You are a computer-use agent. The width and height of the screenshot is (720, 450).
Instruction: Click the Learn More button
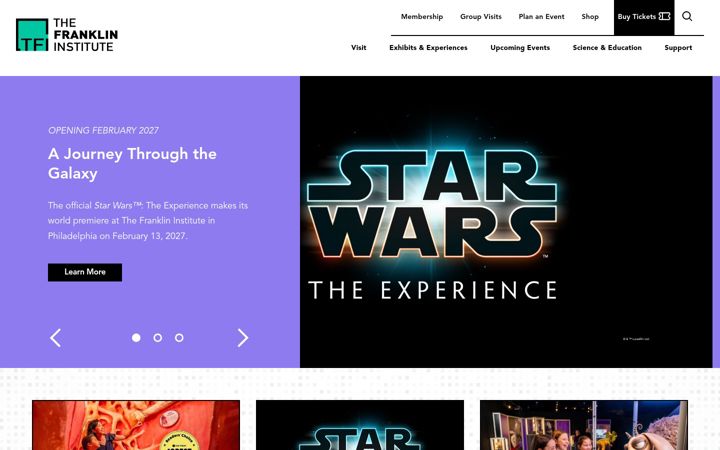[x=85, y=272]
